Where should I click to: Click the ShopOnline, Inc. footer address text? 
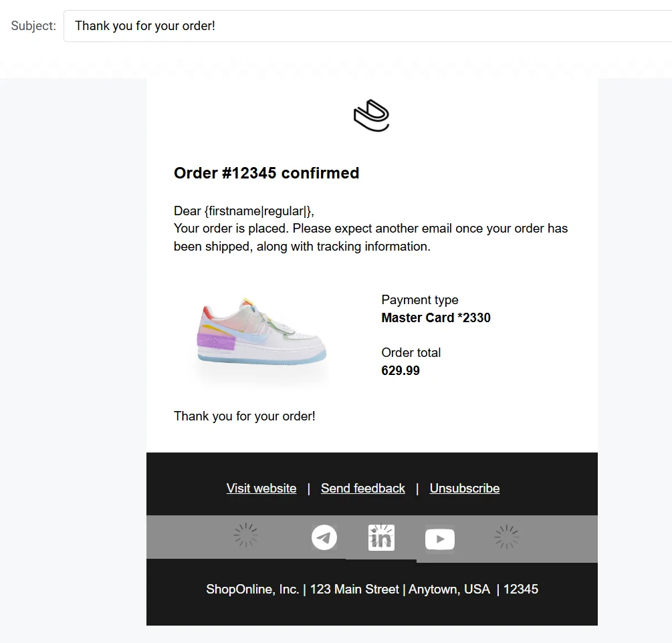(x=372, y=590)
